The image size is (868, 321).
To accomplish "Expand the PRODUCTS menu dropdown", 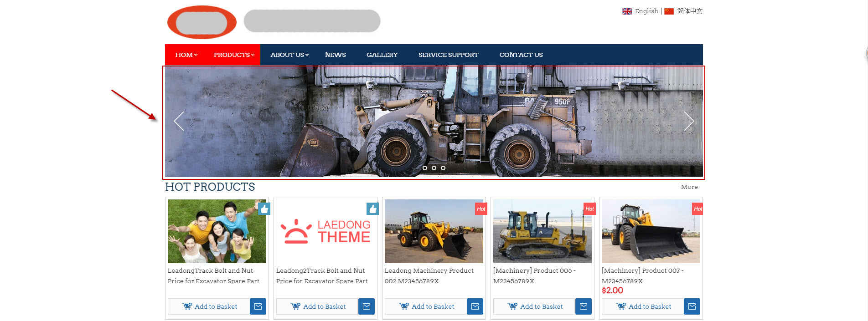I will point(234,55).
